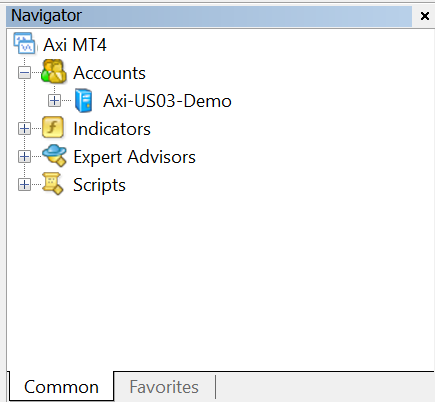Viewport: 435px width, 402px height.
Task: Select the Axi MT4 root label
Action: coord(75,45)
